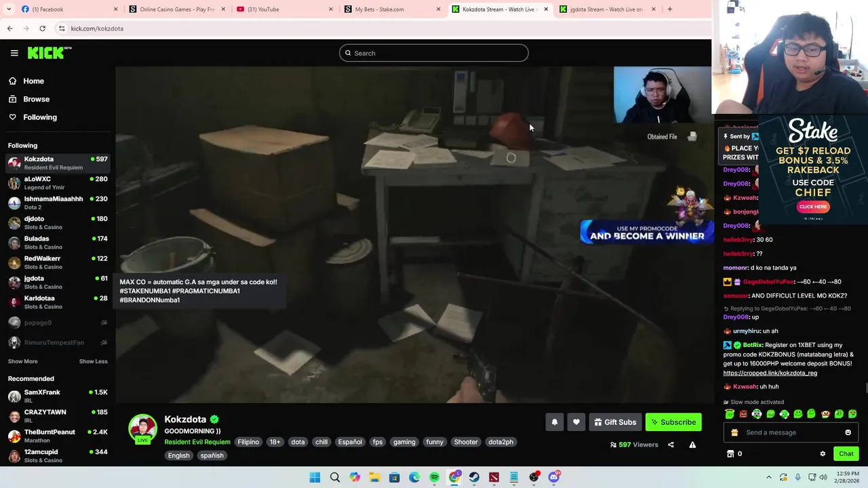The height and width of the screenshot is (488, 868).
Task: Insert the angry red emote
Action: [743, 414]
